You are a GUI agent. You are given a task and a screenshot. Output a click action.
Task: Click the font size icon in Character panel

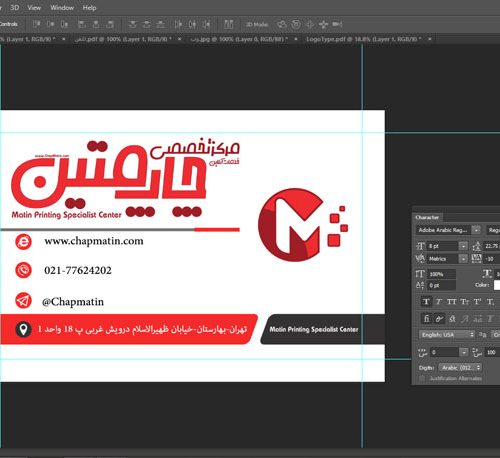pos(420,246)
